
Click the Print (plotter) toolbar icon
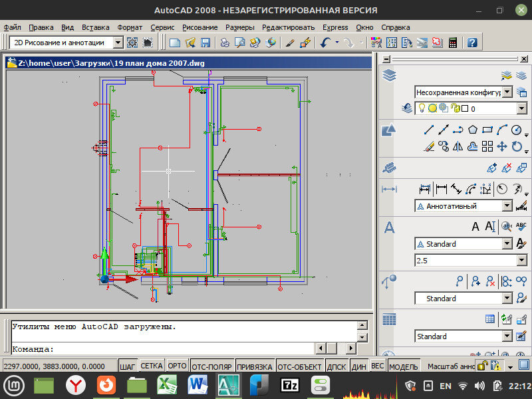225,43
